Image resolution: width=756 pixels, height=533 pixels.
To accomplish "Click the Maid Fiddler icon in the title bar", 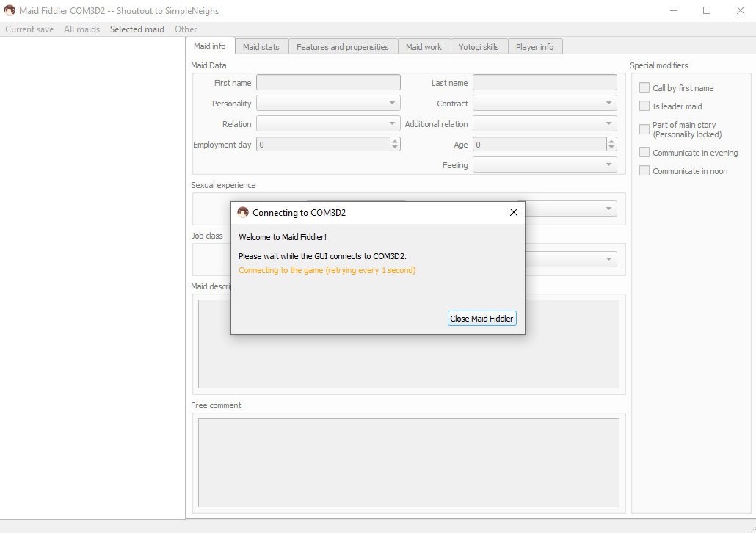I will tap(9, 10).
